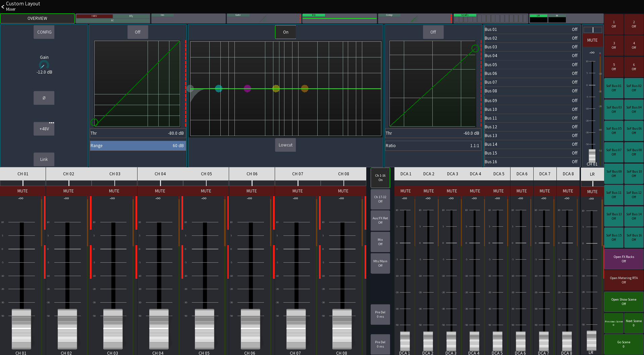This screenshot has height=355, width=644.
Task: Select the OVERVIEW tab
Action: point(37,18)
